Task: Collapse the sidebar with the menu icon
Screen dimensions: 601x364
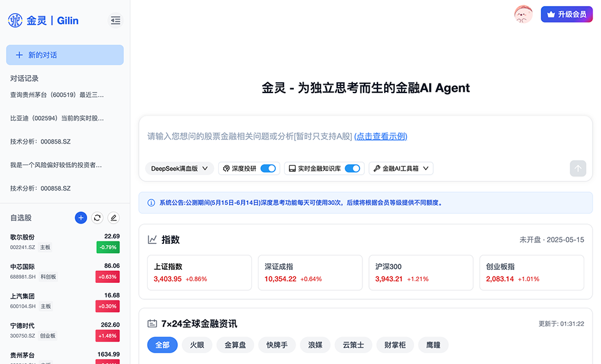Action: 115,20
